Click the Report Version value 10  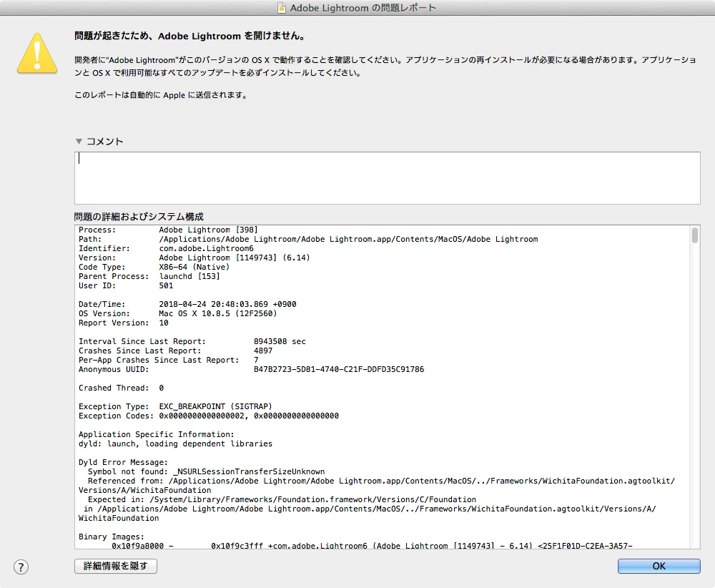point(163,323)
